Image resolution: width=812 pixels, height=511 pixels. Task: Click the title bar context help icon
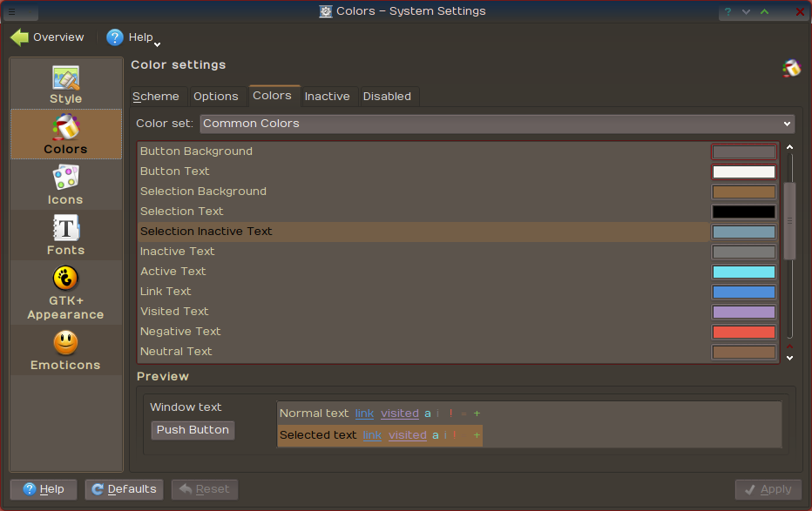(727, 11)
